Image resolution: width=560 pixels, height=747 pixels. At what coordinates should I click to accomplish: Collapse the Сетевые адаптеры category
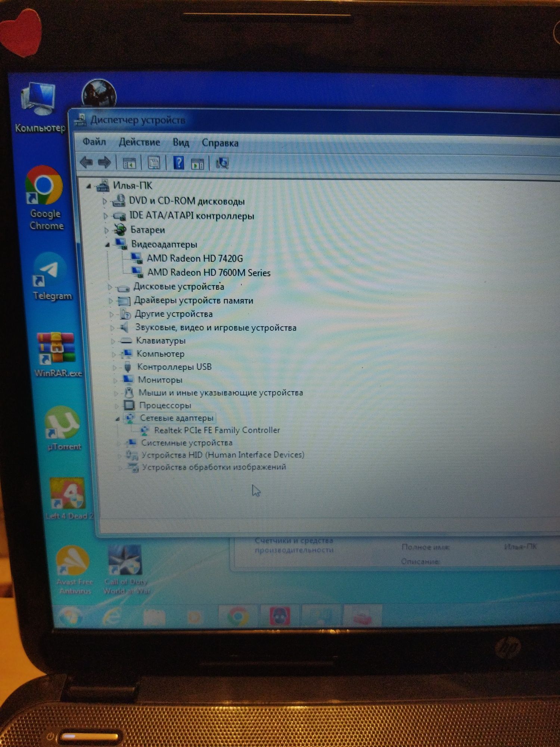pyautogui.click(x=117, y=419)
